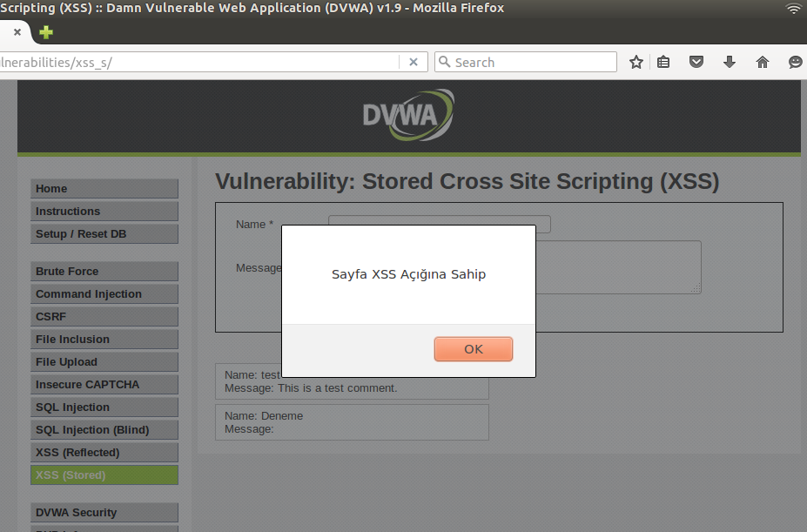This screenshot has height=532, width=807.
Task: Open the DVWA Security page
Action: click(104, 513)
